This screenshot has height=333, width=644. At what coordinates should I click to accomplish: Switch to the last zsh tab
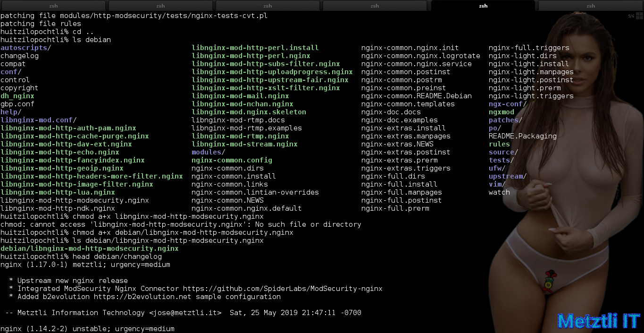click(x=591, y=6)
